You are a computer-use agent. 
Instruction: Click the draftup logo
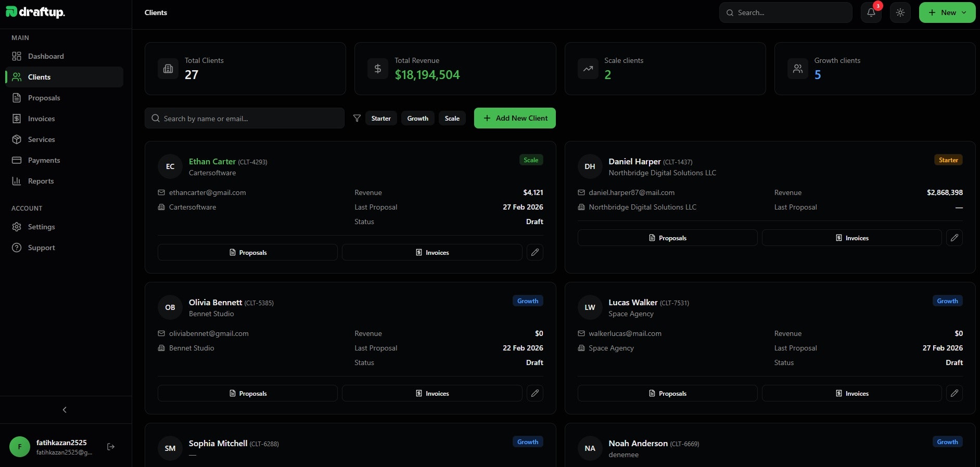(35, 12)
